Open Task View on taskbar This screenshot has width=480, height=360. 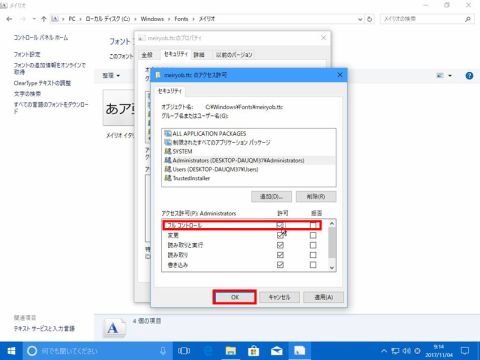[x=184, y=351]
